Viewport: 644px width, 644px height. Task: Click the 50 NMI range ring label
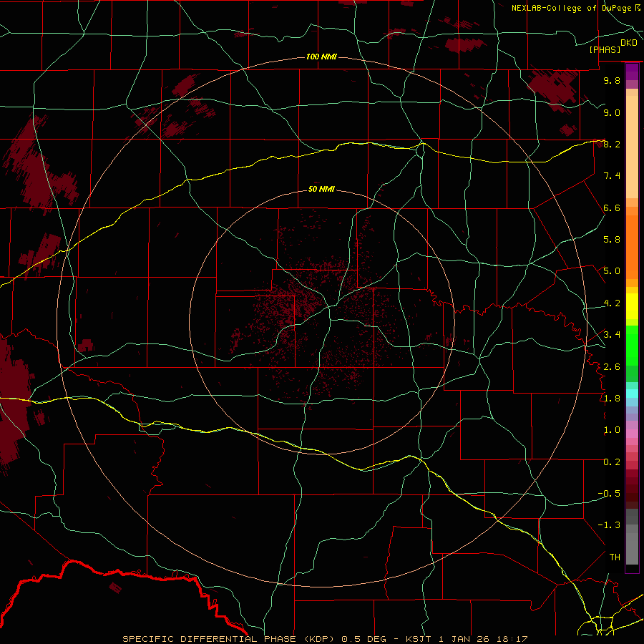[321, 189]
